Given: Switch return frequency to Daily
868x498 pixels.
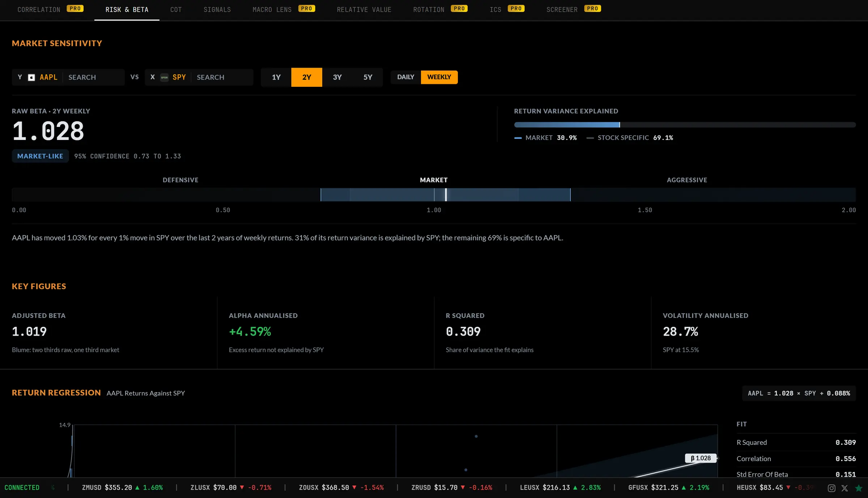Looking at the screenshot, I should [406, 77].
